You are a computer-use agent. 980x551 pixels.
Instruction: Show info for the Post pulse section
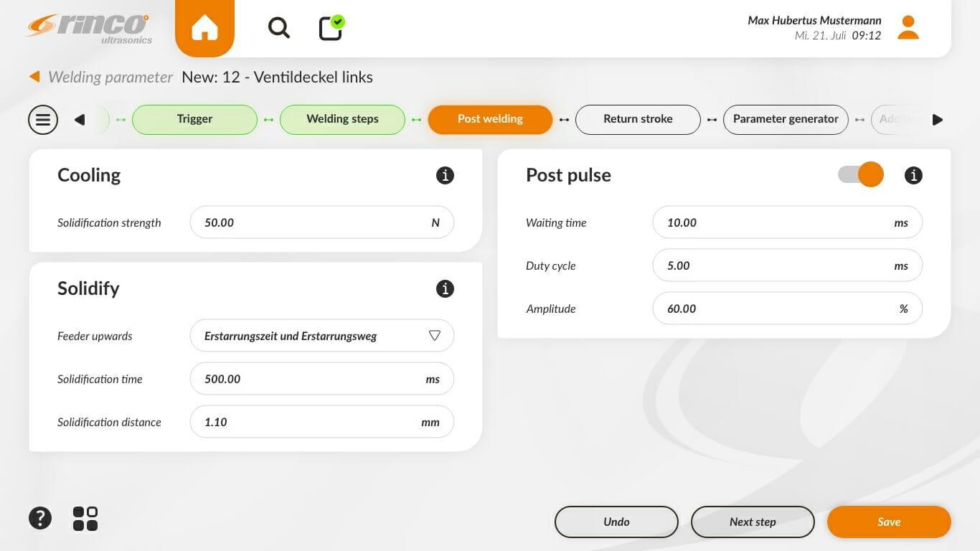pos(913,175)
